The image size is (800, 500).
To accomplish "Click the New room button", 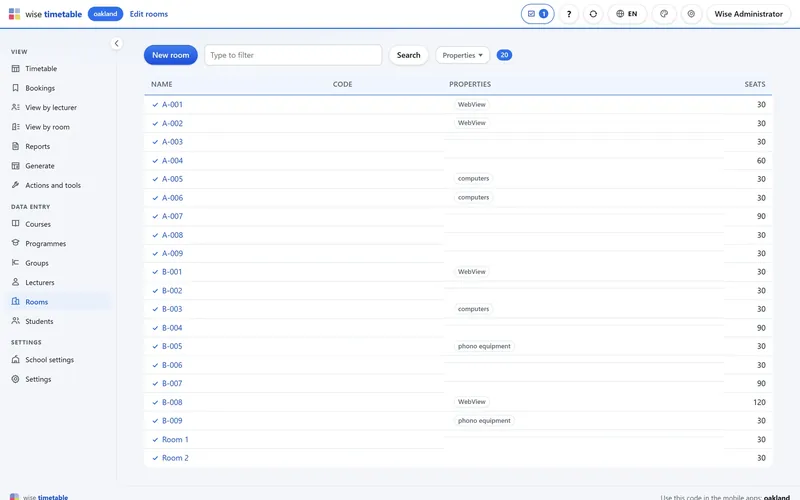I will (170, 55).
